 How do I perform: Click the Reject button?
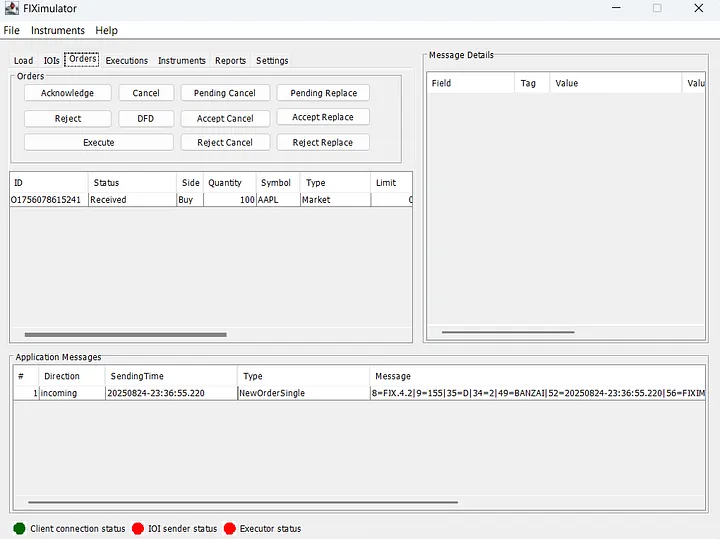point(68,118)
